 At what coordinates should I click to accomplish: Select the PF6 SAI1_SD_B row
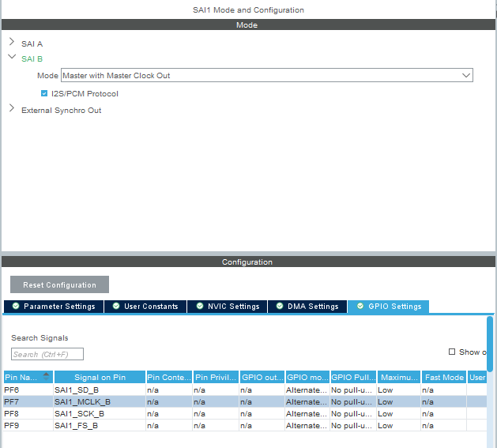tap(245, 390)
